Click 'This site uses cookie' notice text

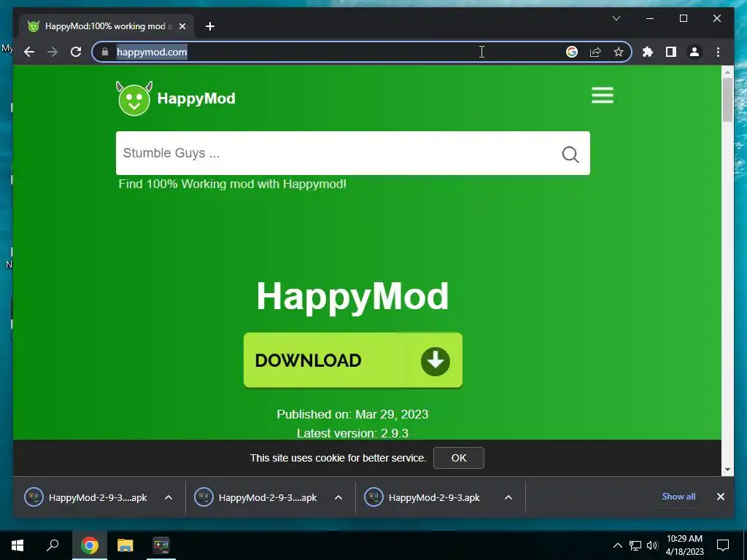pos(338,458)
